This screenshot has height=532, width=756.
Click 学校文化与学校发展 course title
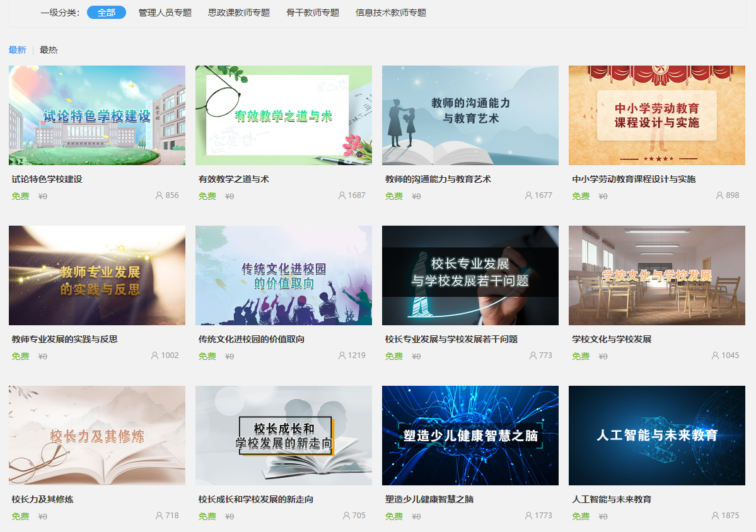coord(612,339)
